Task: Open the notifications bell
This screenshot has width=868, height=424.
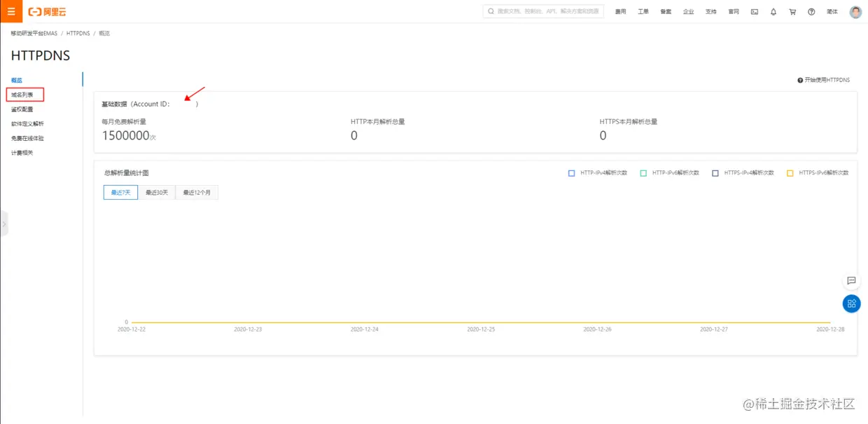Action: click(773, 12)
